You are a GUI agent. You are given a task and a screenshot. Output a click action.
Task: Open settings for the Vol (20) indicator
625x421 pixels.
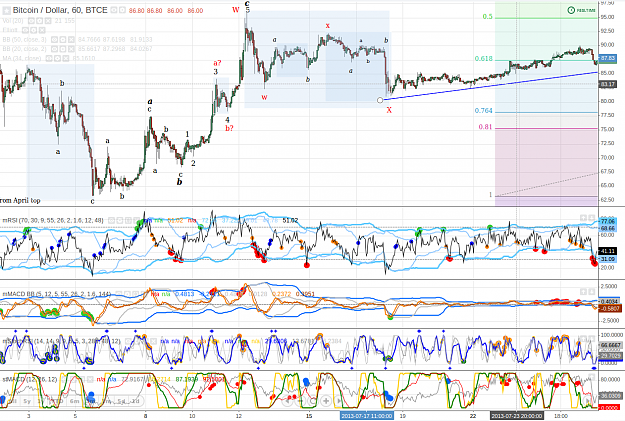[39, 21]
